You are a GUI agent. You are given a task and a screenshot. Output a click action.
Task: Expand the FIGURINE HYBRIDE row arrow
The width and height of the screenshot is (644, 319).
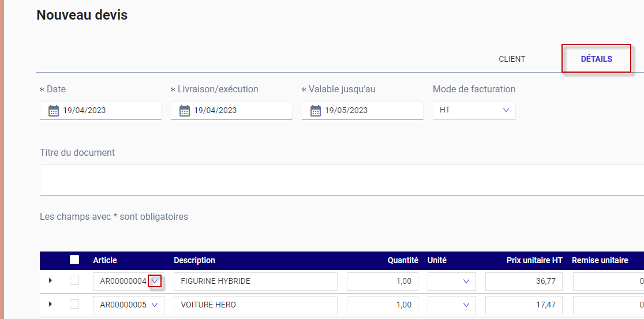point(51,280)
